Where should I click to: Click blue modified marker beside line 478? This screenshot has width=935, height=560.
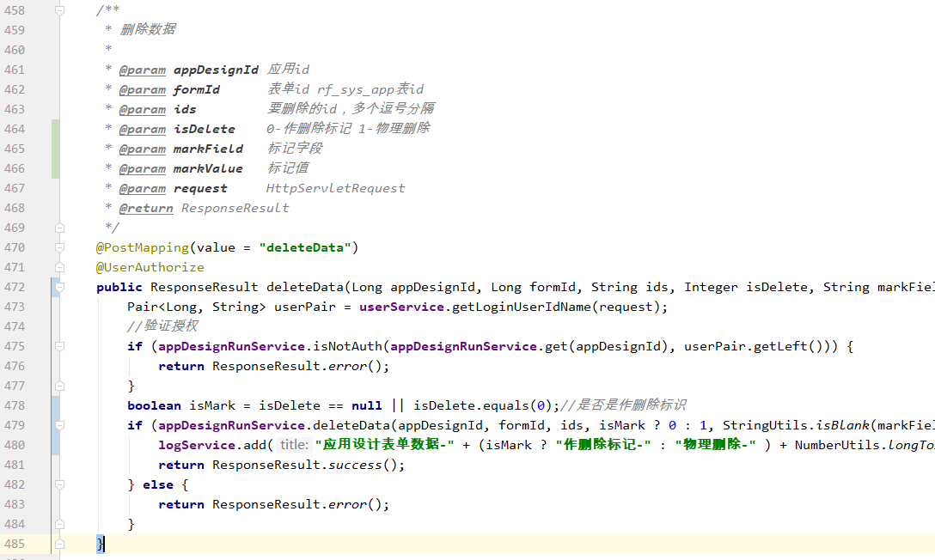point(56,405)
